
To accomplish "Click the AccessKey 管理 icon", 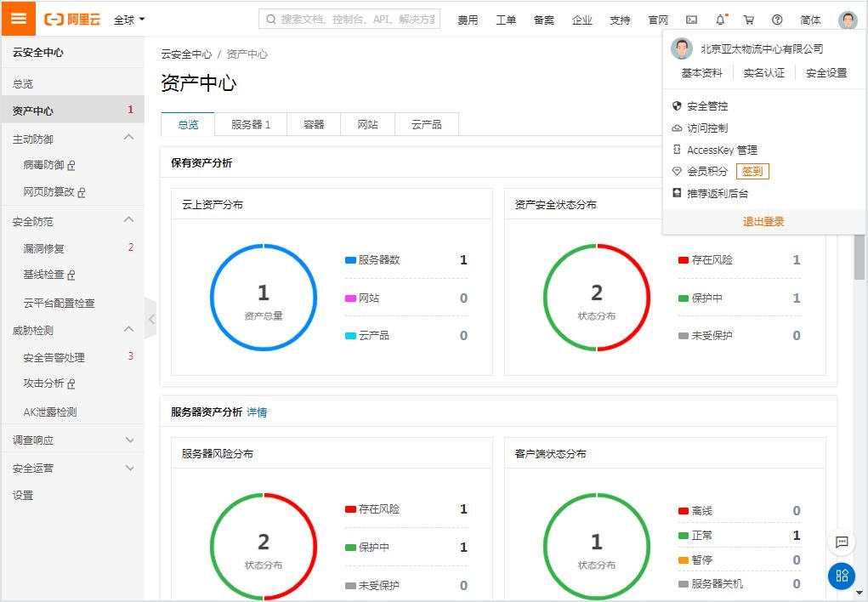I will click(677, 150).
